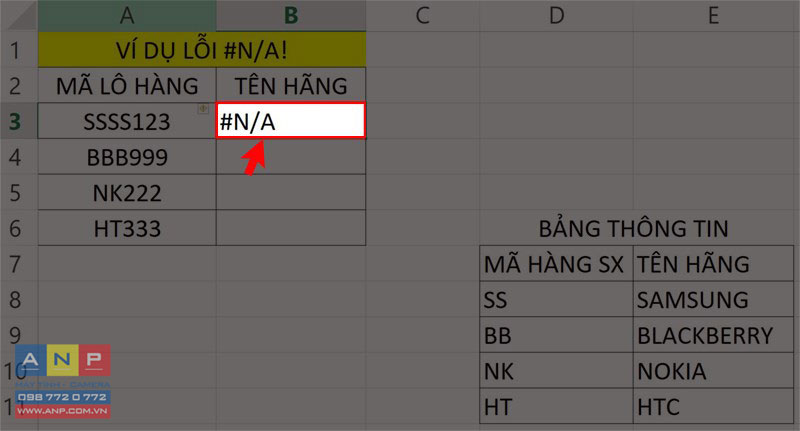Screen dimensions: 800x431
Task: Select cell containing BBB999
Action: [x=127, y=157]
